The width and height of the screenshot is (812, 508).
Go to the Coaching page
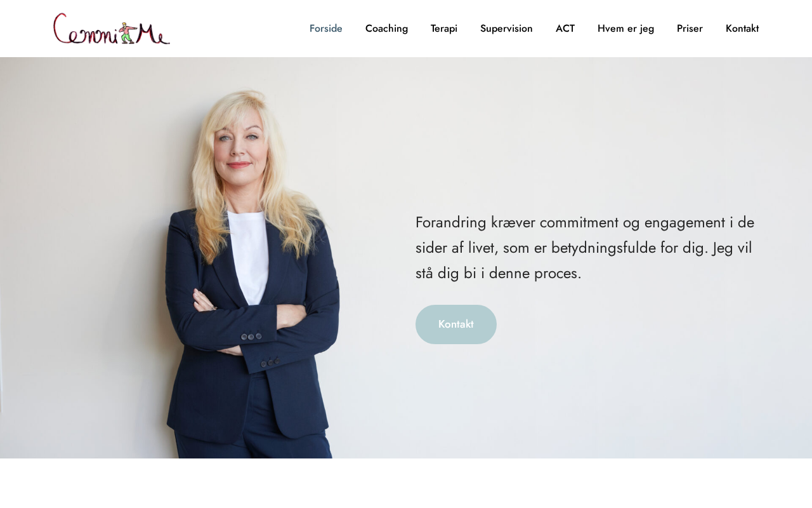click(386, 29)
